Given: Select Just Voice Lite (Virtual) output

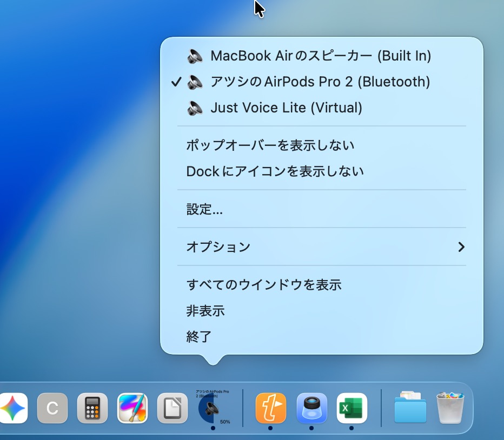Looking at the screenshot, I should 286,108.
